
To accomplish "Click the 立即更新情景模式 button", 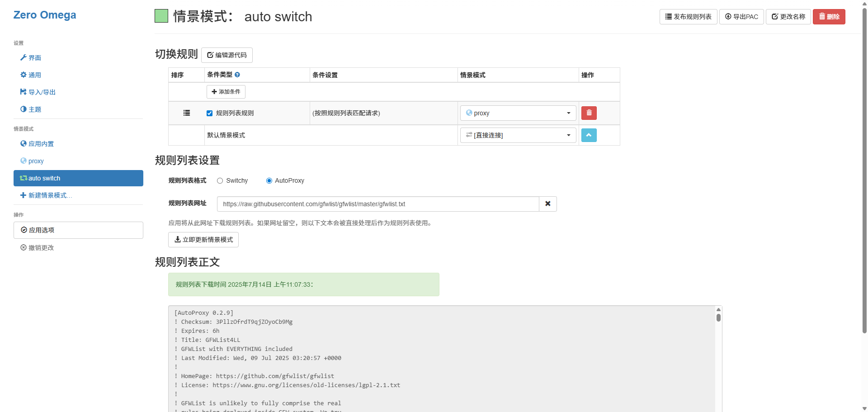I will point(203,240).
